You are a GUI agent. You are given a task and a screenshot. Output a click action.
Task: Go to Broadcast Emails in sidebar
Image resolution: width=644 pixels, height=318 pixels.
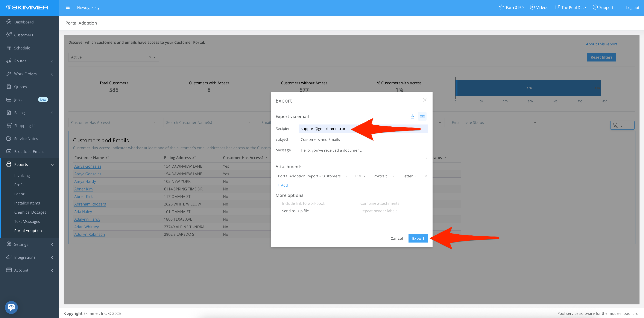point(29,152)
